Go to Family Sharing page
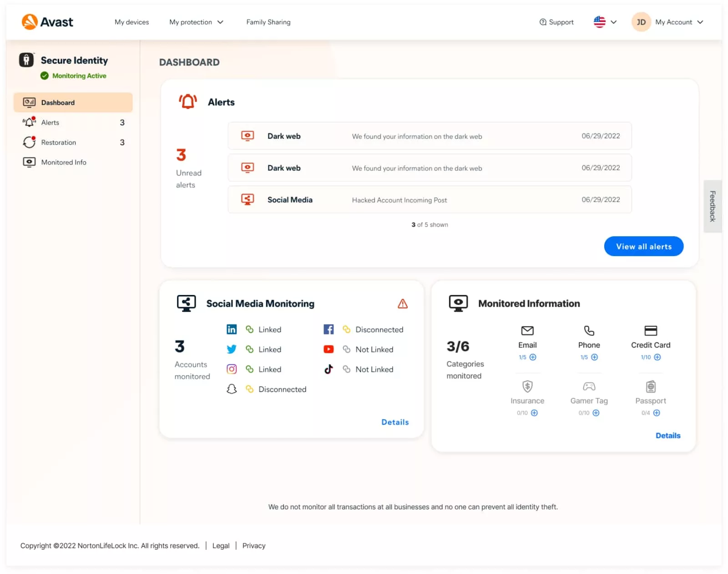Image resolution: width=728 pixels, height=574 pixels. pyautogui.click(x=268, y=22)
